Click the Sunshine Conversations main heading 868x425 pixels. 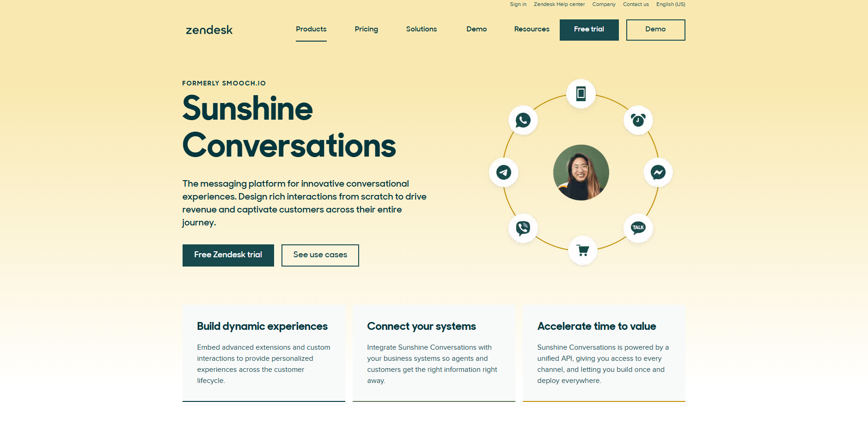pyautogui.click(x=289, y=127)
